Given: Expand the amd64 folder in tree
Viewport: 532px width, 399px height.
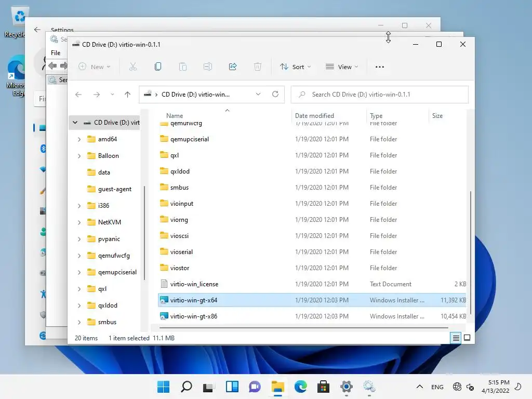Looking at the screenshot, I should [x=79, y=139].
